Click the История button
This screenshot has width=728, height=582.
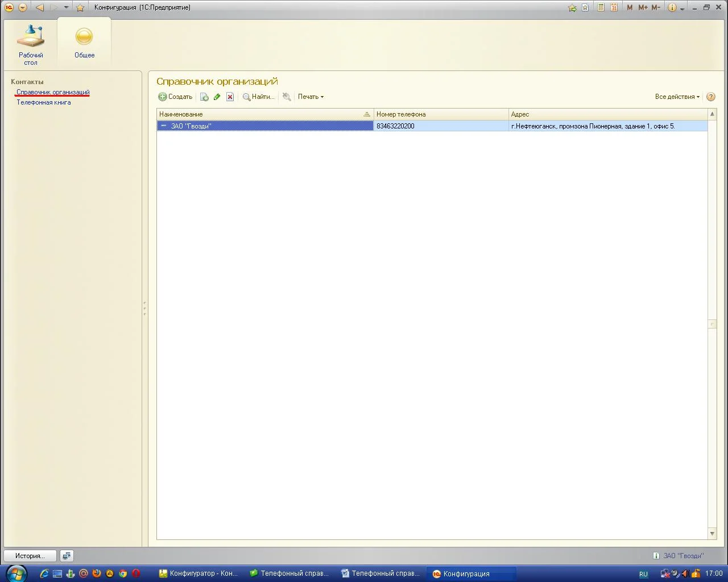pos(30,556)
